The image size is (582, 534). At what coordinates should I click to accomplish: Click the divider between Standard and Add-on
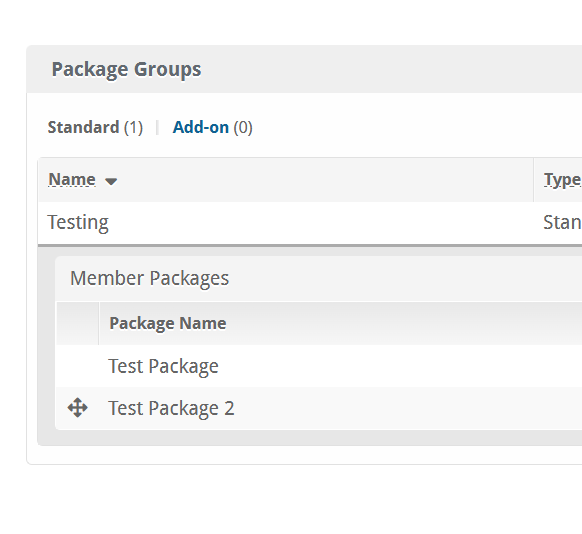click(157, 128)
